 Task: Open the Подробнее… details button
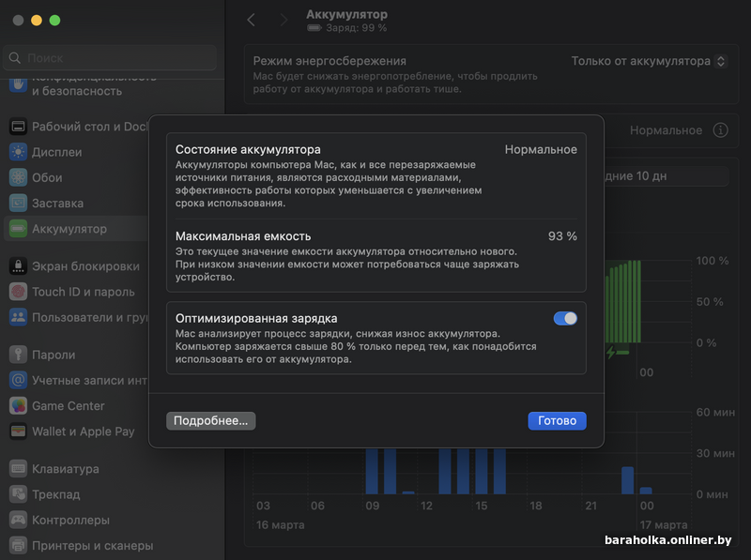click(x=210, y=421)
